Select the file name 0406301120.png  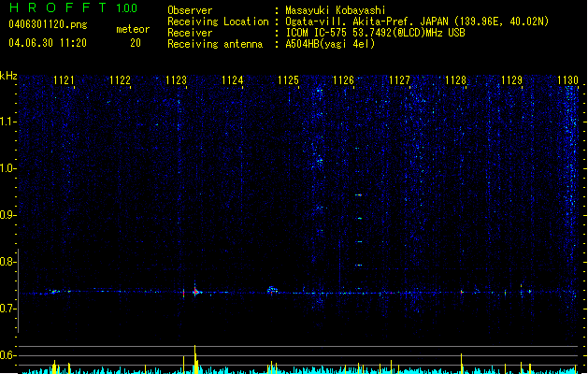(x=48, y=25)
